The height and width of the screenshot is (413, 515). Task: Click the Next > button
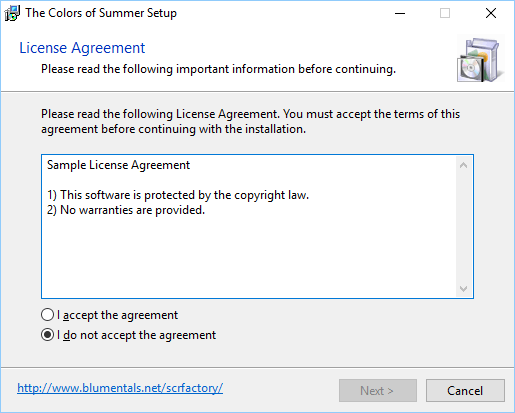point(378,390)
